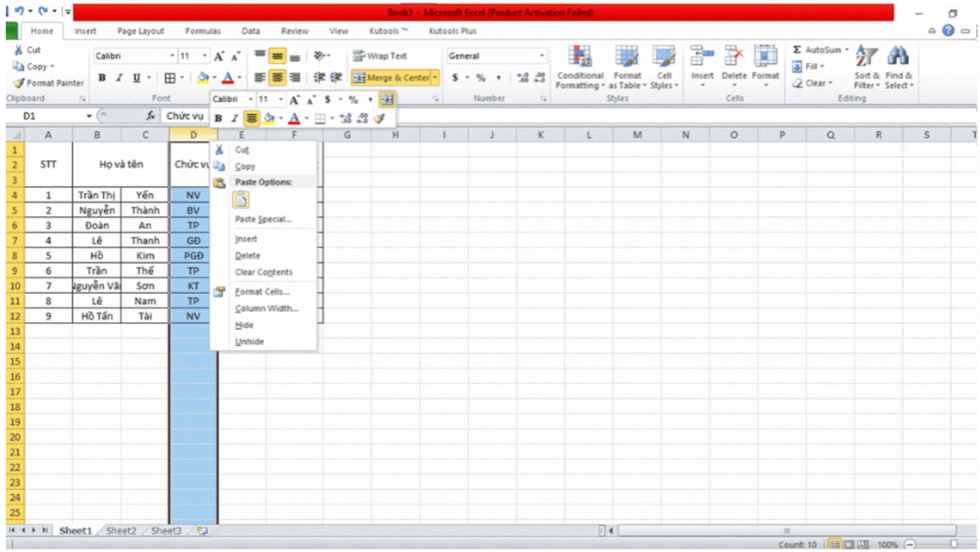The width and height of the screenshot is (980, 552).
Task: Increase decimal places in the Number group
Action: (x=522, y=78)
